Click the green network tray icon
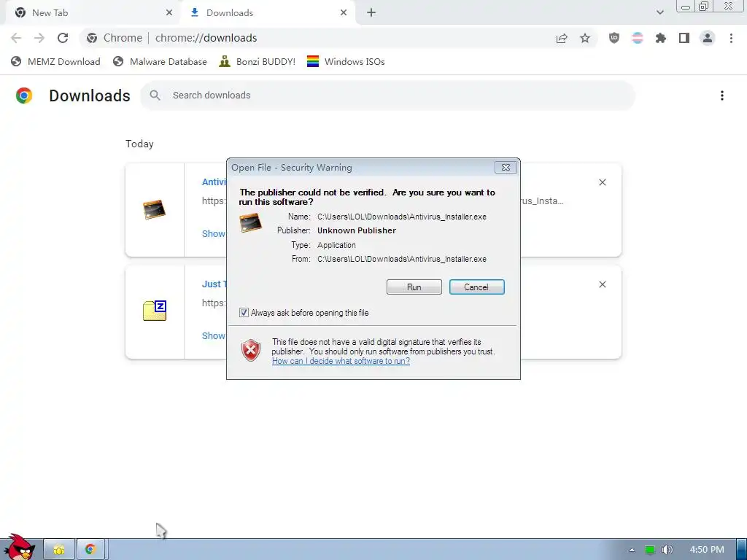 tap(649, 550)
